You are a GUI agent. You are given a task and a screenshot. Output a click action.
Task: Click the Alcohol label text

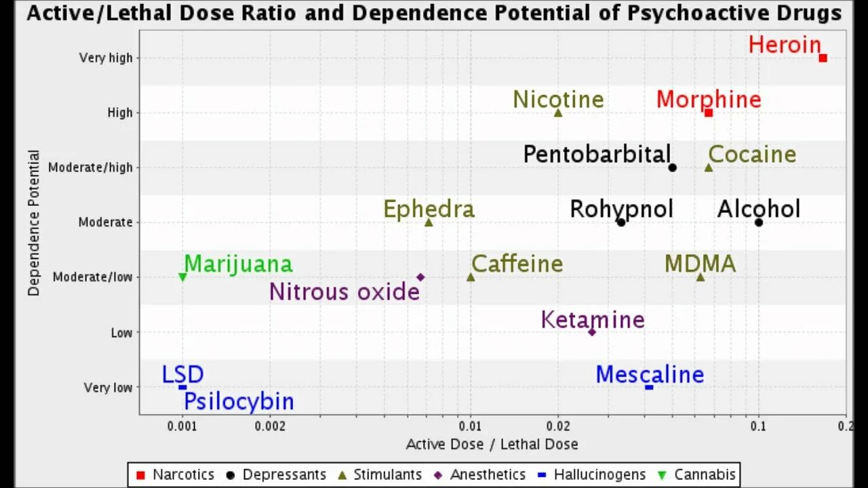pos(759,209)
